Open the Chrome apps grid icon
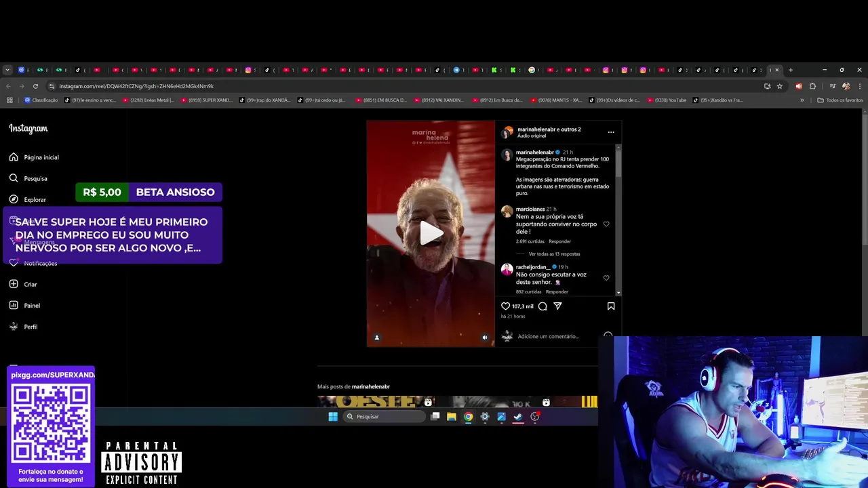Screen dimensions: 868x488 [x=9, y=100]
